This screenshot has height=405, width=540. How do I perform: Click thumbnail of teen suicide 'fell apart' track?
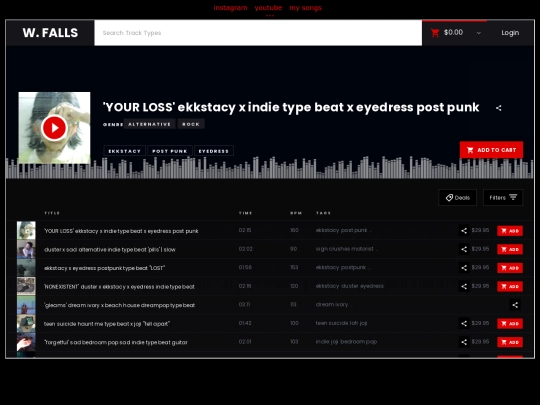tap(26, 324)
